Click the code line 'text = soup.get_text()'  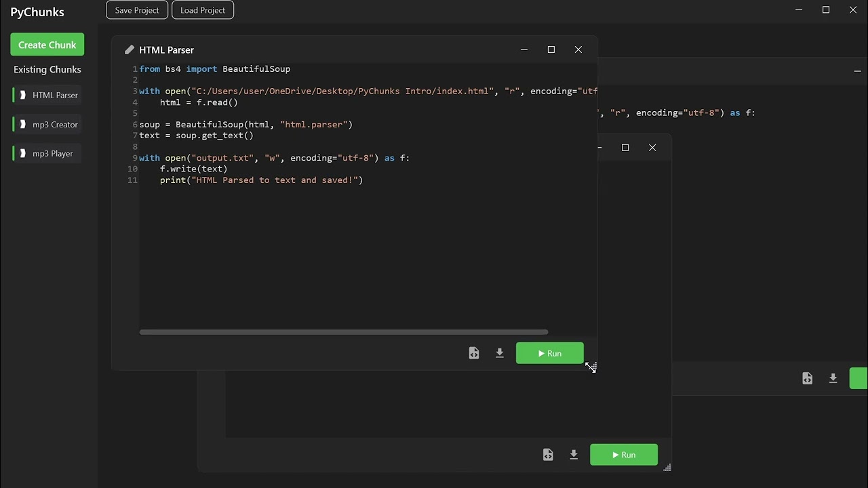coord(197,136)
